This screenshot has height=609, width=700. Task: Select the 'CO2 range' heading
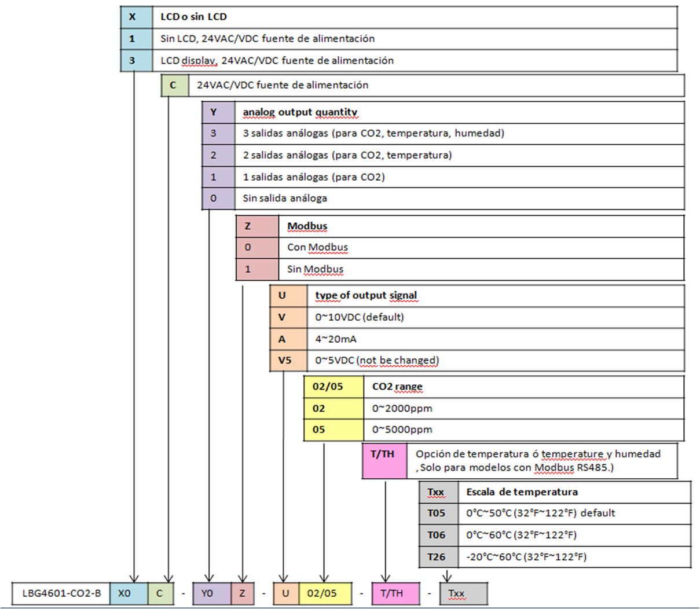click(397, 387)
